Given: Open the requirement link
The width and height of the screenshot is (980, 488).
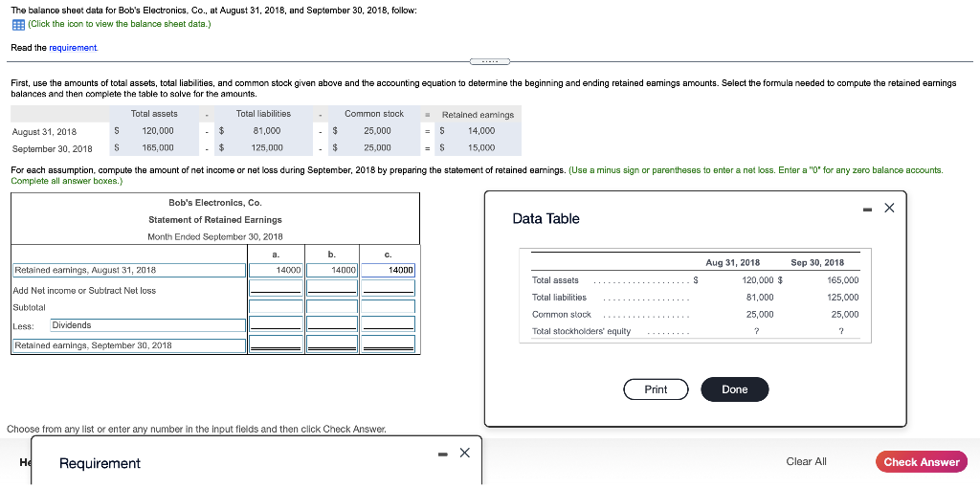Looking at the screenshot, I should pos(73,48).
